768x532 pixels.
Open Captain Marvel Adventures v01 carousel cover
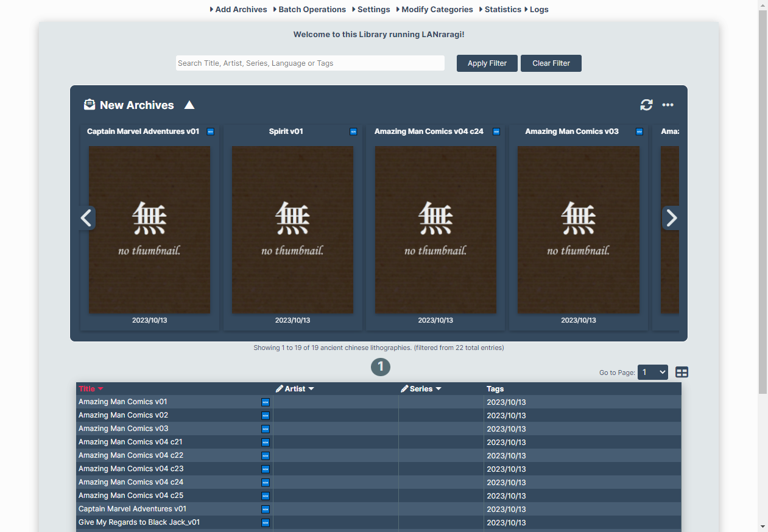[150, 230]
